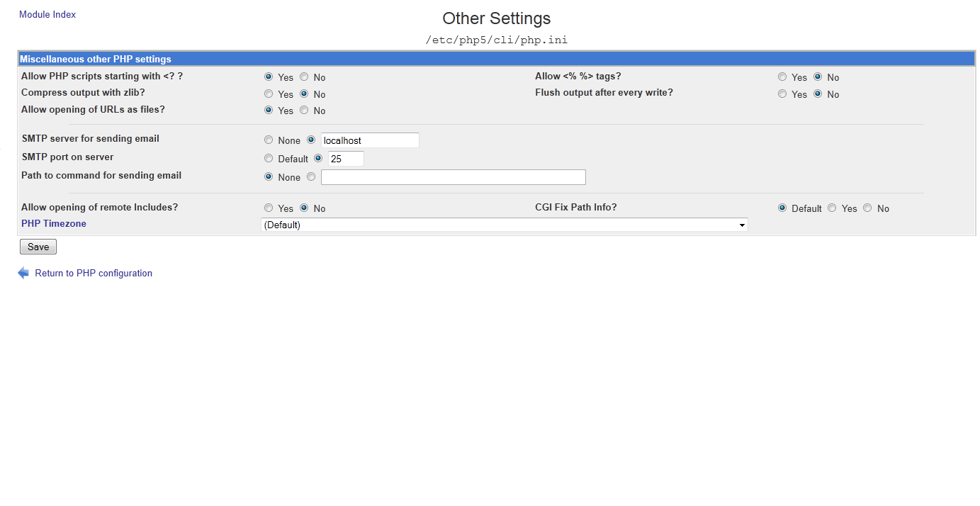Viewport: 980px width, 506px height.
Task: Click Flush output after every write? label
Action: (x=604, y=92)
